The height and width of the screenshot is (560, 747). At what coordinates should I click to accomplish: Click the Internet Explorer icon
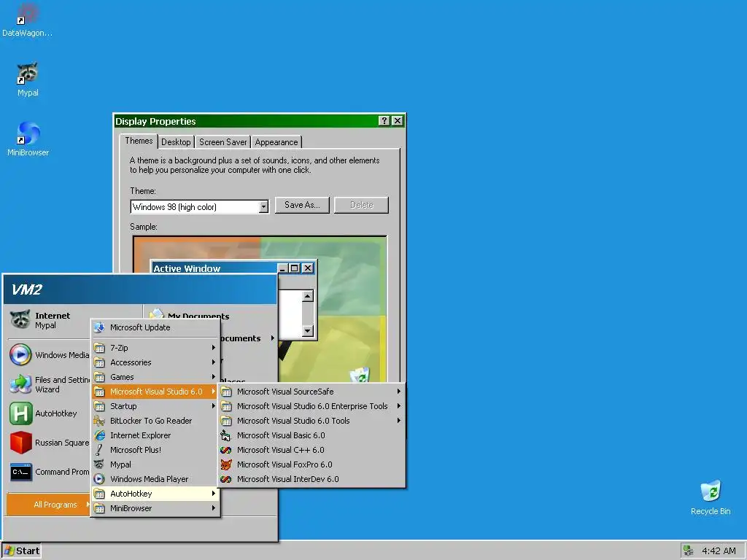99,435
